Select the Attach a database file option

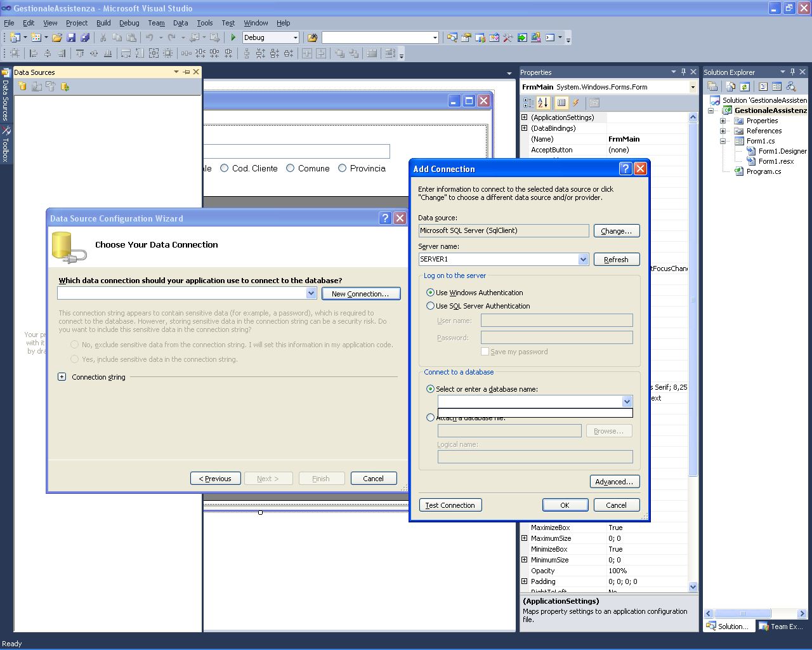click(431, 418)
